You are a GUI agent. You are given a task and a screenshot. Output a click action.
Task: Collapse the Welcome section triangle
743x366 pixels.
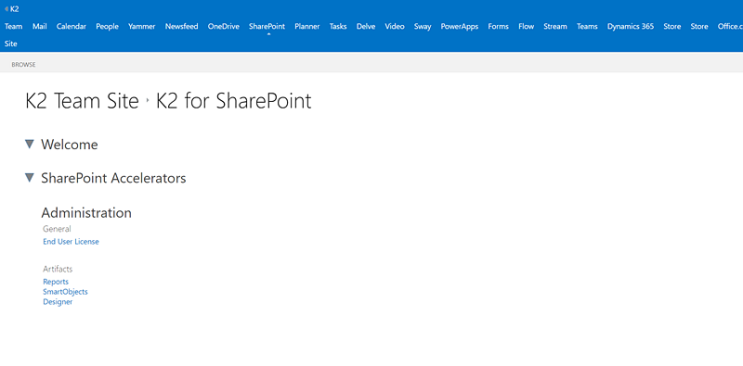pyautogui.click(x=29, y=144)
